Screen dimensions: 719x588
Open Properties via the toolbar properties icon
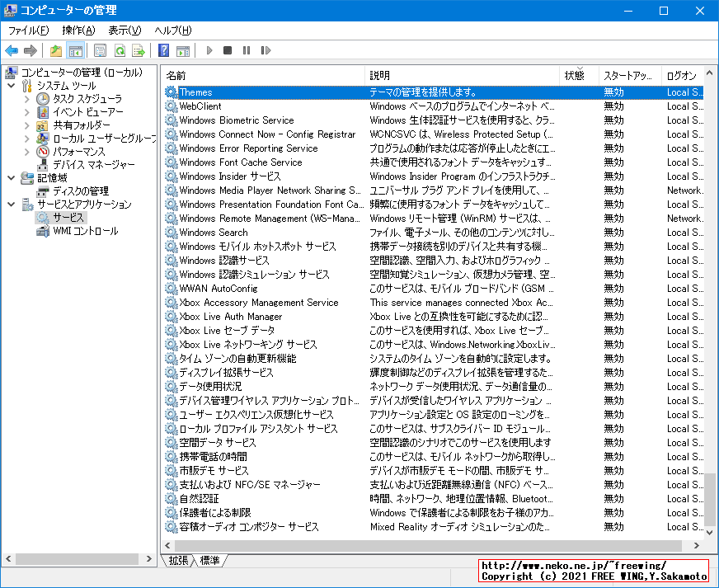100,50
